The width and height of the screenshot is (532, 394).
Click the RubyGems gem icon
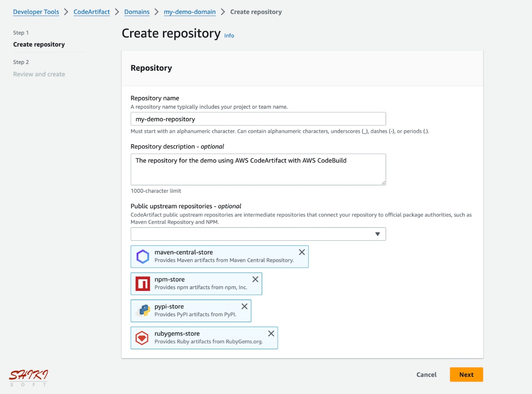[143, 338]
